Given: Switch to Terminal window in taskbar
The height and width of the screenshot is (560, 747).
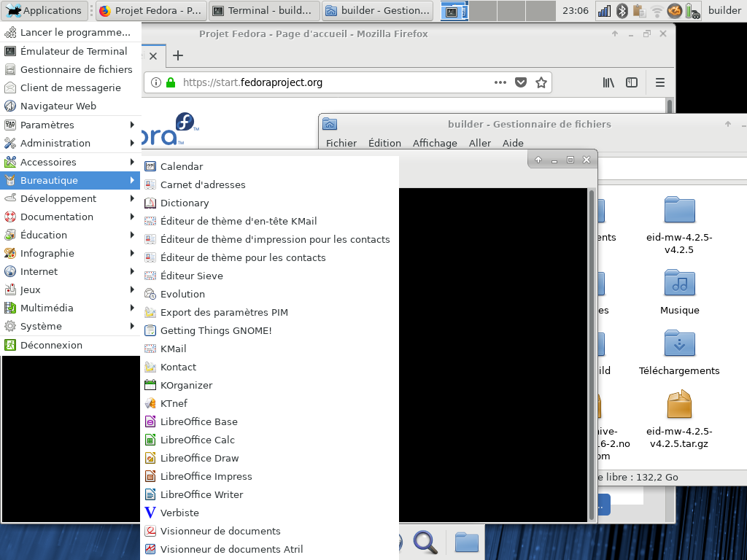Looking at the screenshot, I should pyautogui.click(x=264, y=10).
